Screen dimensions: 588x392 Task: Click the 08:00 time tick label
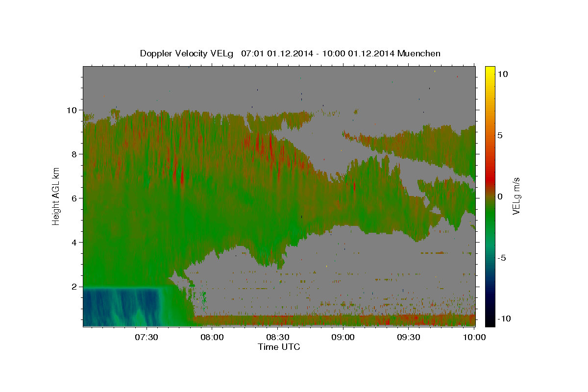click(x=212, y=338)
